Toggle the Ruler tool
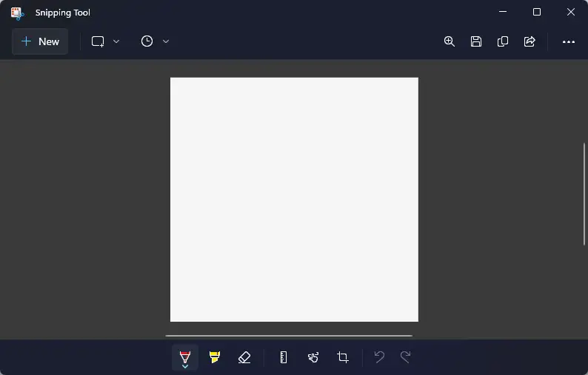The image size is (588, 375). [284, 357]
